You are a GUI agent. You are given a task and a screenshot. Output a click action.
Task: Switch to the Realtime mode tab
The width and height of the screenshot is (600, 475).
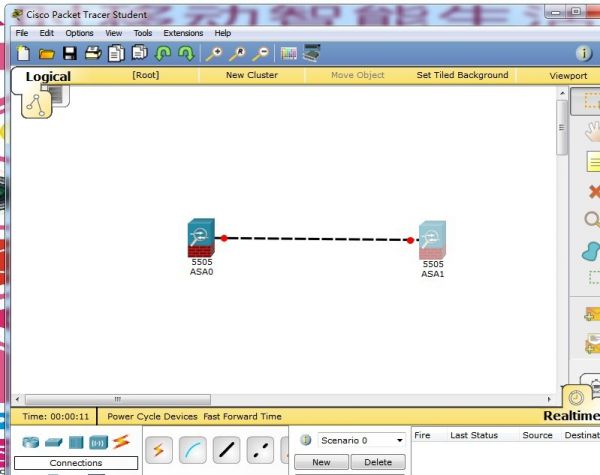pyautogui.click(x=571, y=416)
